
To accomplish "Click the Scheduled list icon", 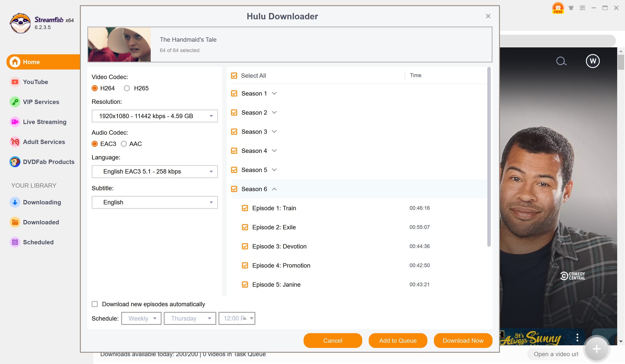I will coord(15,242).
